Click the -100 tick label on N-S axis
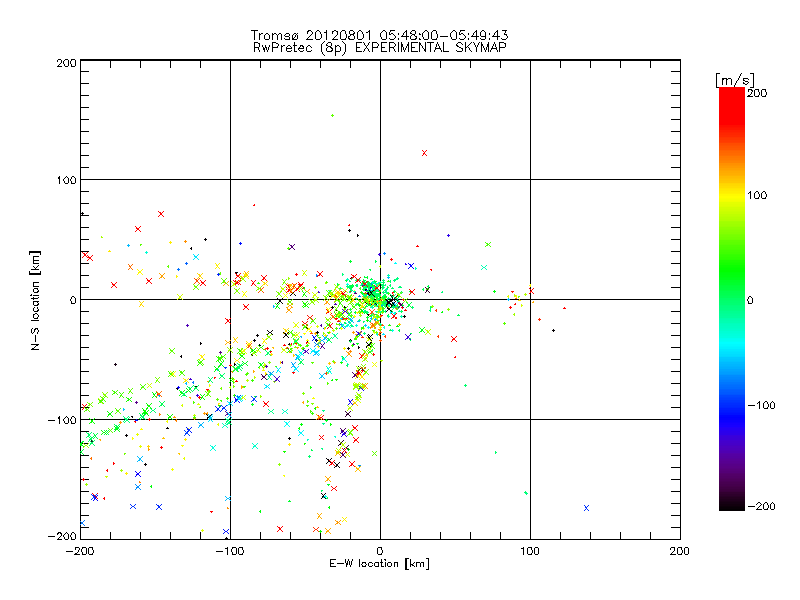Image resolution: width=800 pixels, height=600 pixels. coord(63,420)
